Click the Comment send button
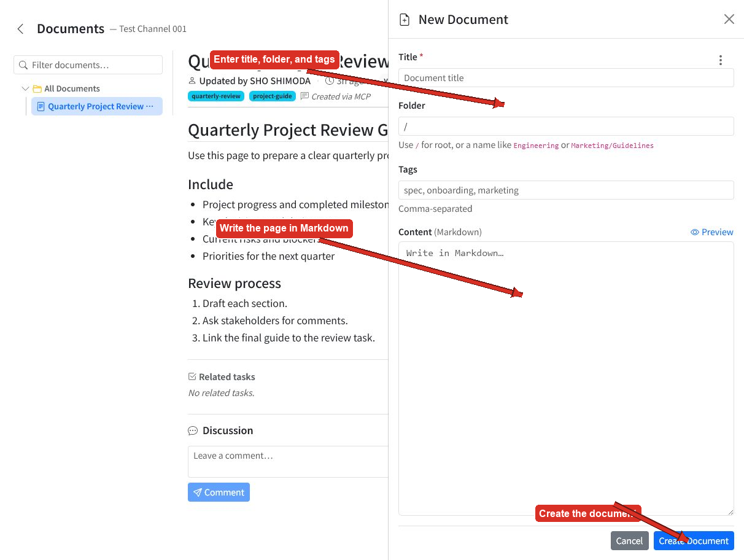Image resolution: width=744 pixels, height=560 pixels. (219, 492)
